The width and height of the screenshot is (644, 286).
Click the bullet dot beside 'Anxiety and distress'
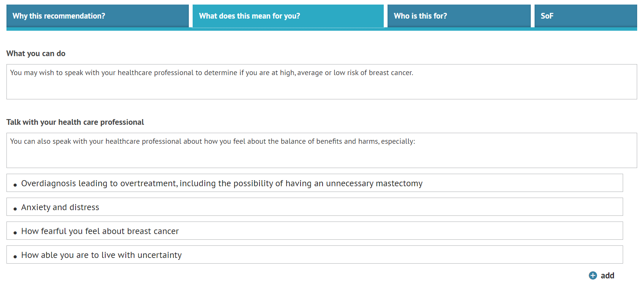point(14,207)
